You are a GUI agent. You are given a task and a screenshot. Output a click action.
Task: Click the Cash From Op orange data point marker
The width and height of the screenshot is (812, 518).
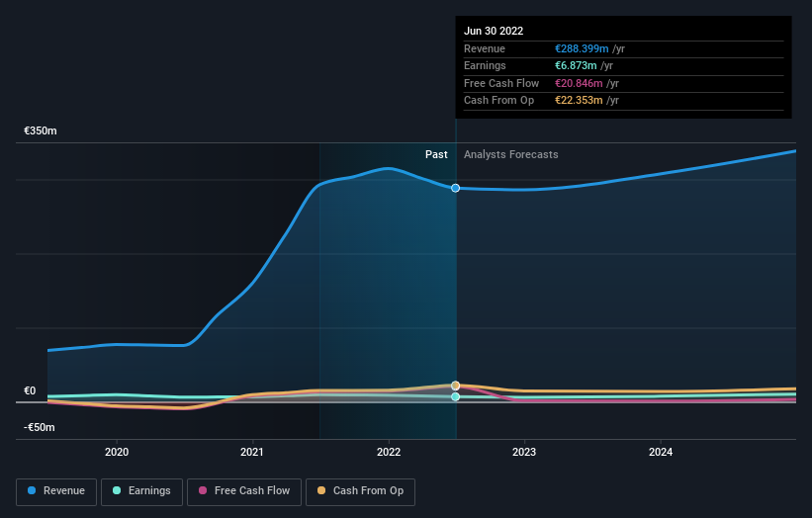click(x=455, y=386)
